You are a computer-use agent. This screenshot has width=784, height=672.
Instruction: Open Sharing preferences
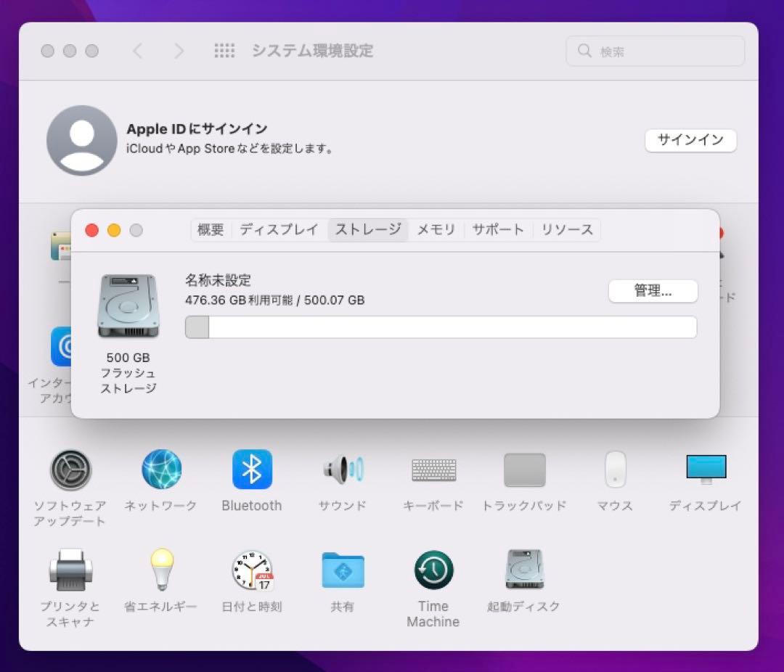[x=342, y=570]
